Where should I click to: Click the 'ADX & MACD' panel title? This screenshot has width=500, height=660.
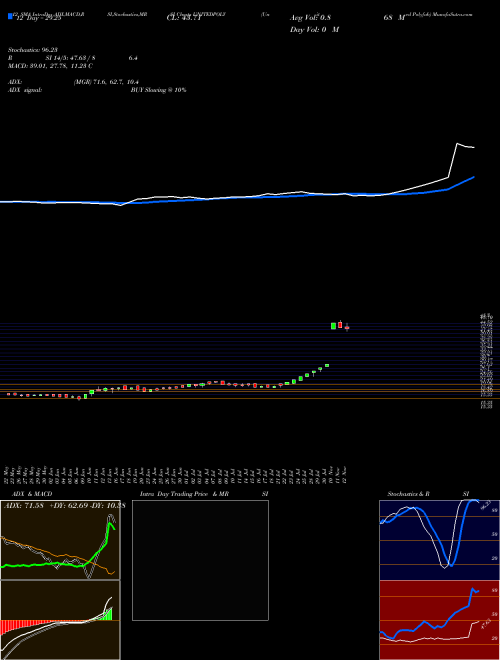pyautogui.click(x=32, y=494)
